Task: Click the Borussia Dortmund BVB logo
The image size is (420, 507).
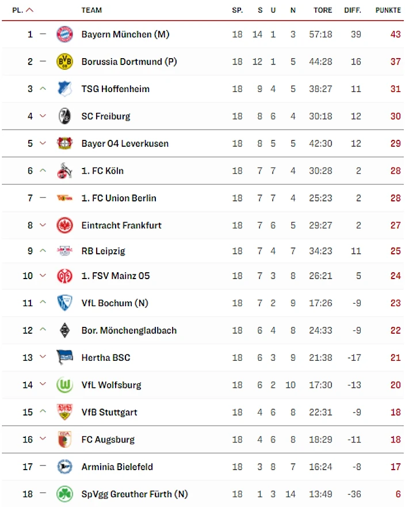Action: click(x=64, y=62)
